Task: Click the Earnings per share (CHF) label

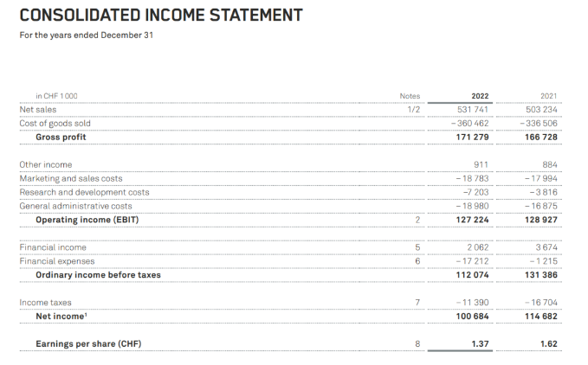Action: pos(88,344)
